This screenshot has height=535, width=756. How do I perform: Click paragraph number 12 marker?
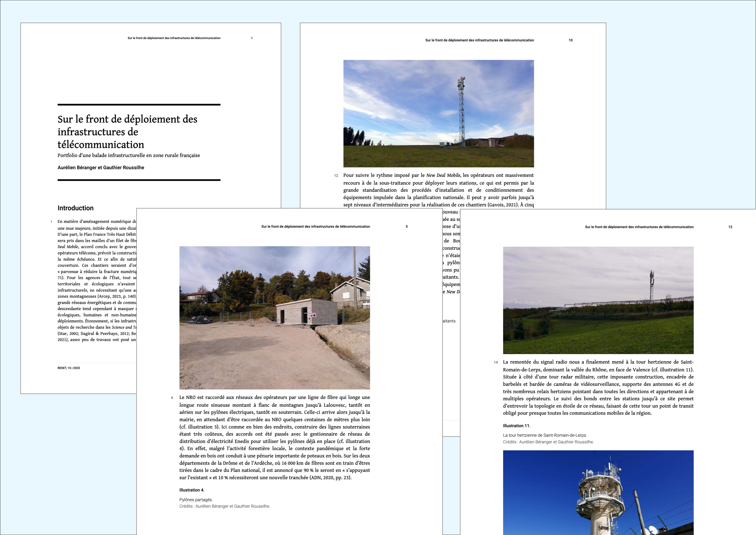336,176
